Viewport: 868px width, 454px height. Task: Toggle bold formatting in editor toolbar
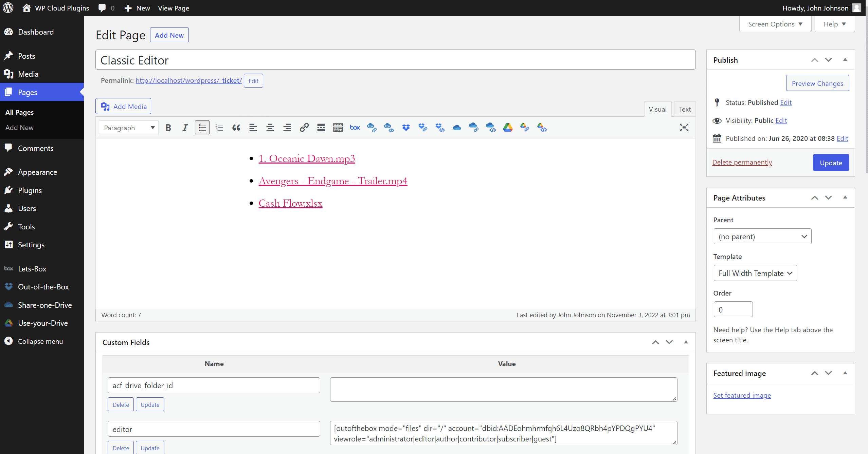(168, 128)
